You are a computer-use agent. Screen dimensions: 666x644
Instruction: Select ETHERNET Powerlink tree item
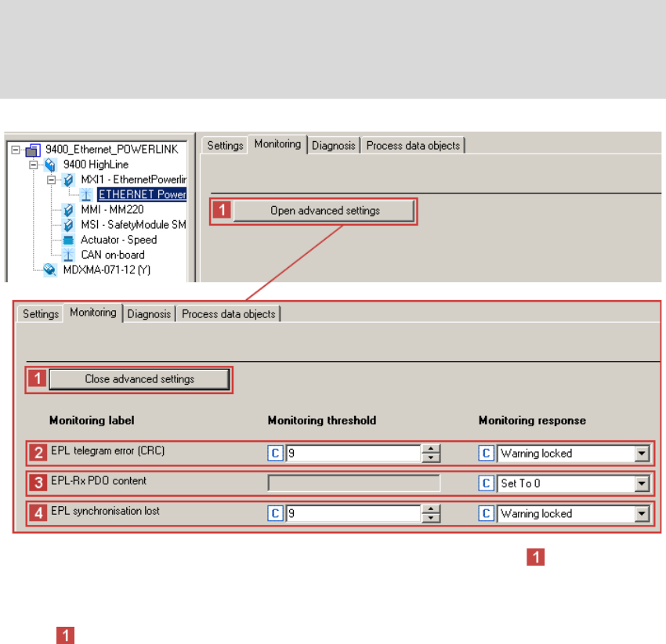[143, 194]
